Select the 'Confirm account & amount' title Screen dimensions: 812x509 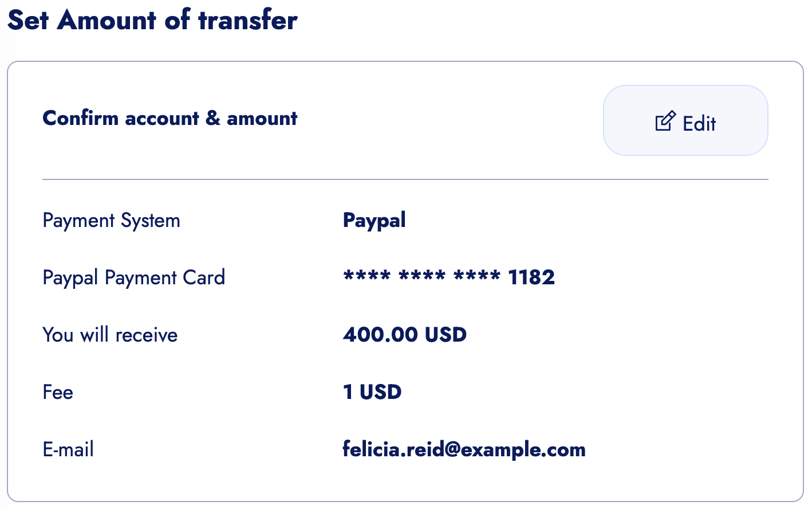[170, 119]
